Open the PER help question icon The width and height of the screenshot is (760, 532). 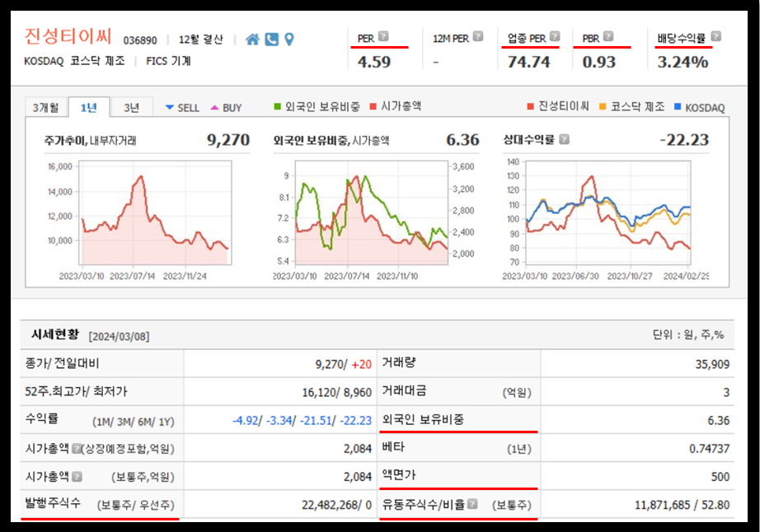coord(383,36)
